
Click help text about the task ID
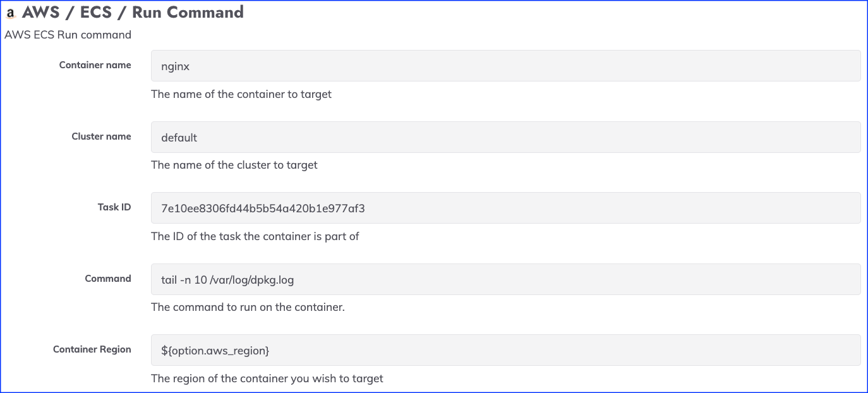tap(255, 236)
